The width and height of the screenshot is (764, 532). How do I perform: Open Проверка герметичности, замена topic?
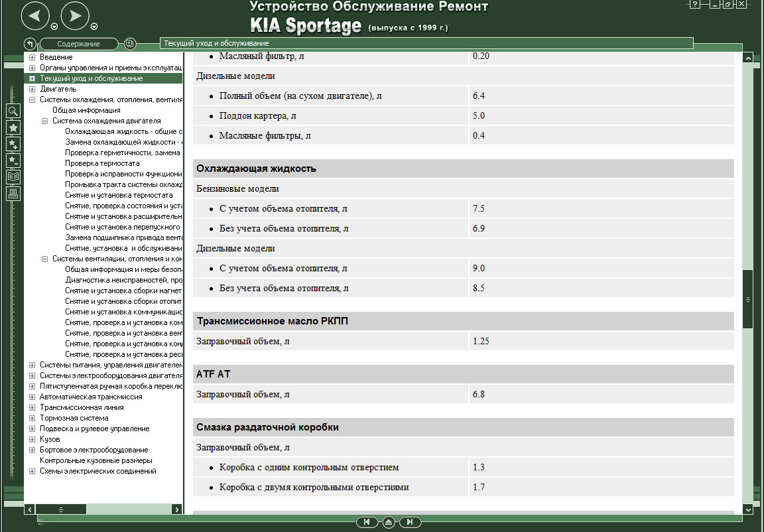123,153
